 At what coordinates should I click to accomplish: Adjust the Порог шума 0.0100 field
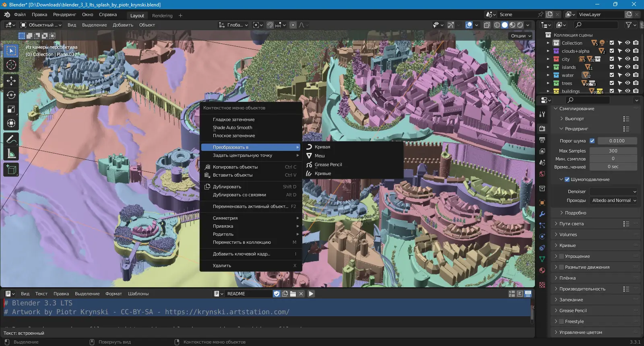click(x=617, y=141)
